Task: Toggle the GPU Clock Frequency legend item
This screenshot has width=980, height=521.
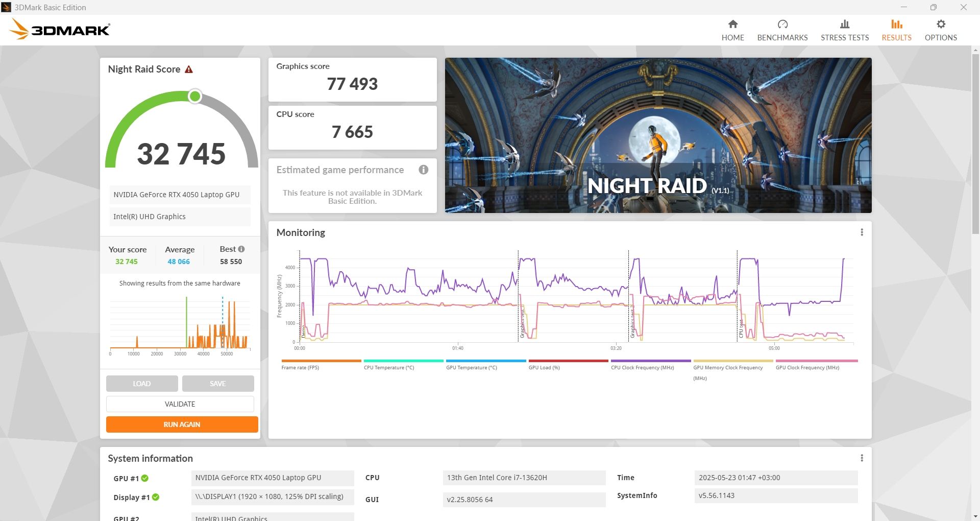Action: point(817,365)
